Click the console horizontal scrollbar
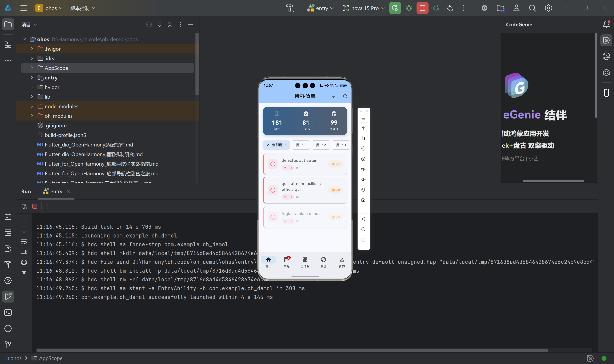The width and height of the screenshot is (614, 364). [x=292, y=350]
